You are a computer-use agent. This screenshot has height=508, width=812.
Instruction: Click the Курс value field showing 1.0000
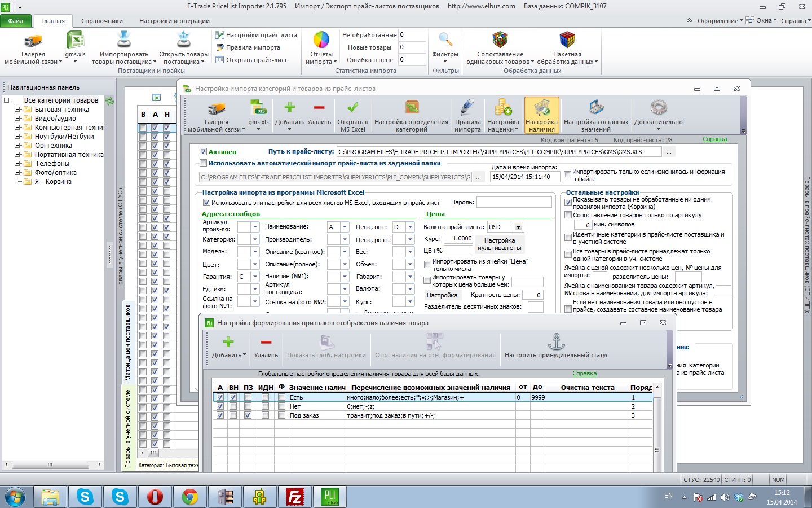pyautogui.click(x=458, y=239)
